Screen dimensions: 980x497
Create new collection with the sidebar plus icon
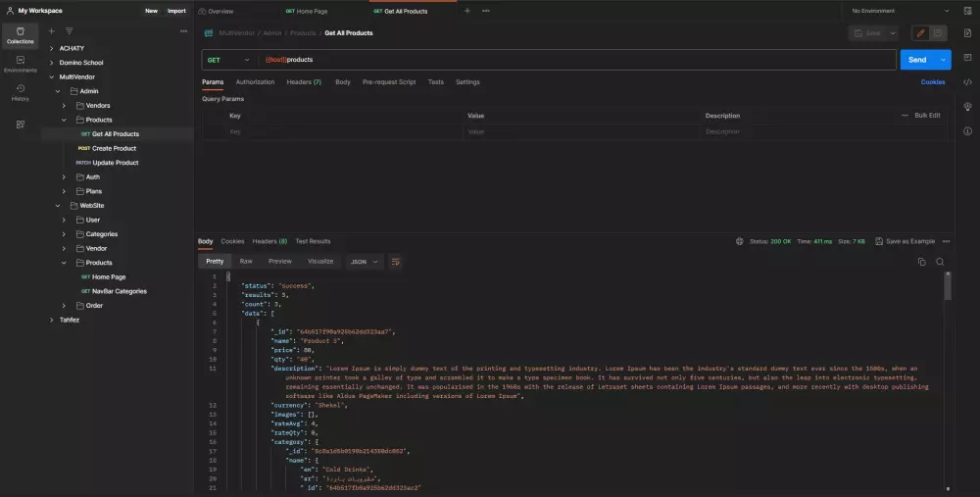click(52, 30)
